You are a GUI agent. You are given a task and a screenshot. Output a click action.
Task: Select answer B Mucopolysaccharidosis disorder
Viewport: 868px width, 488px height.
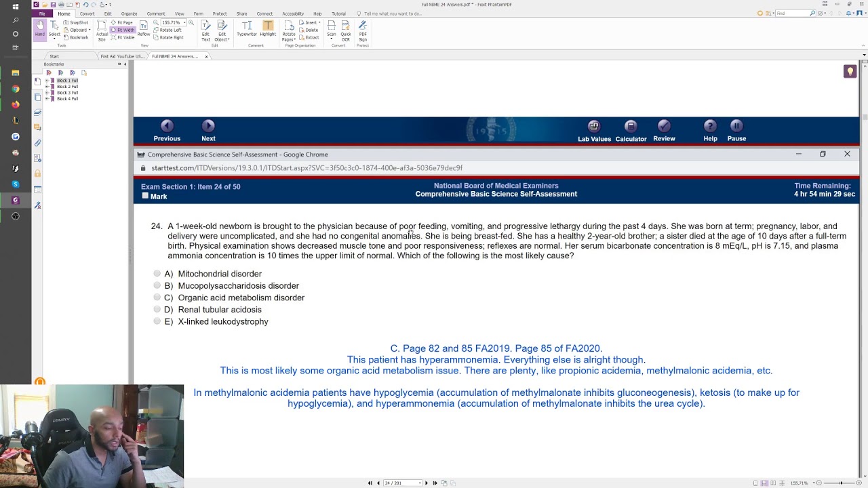[x=157, y=285]
